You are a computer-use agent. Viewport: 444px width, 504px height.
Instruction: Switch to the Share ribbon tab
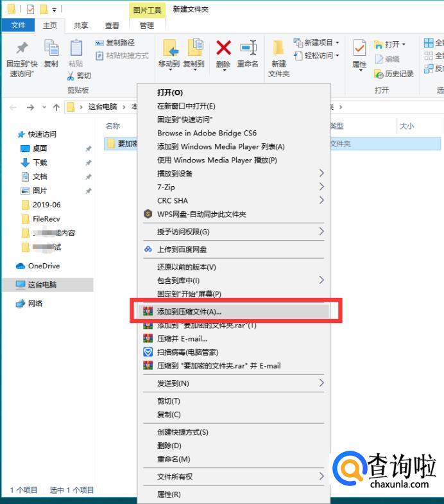click(x=81, y=26)
